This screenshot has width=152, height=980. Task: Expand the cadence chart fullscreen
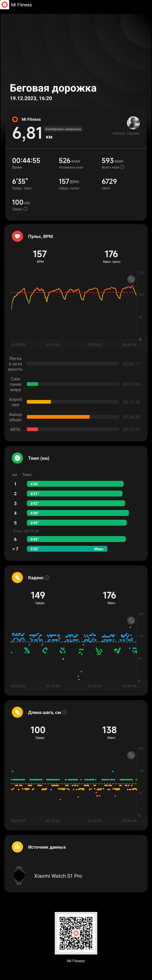pyautogui.click(x=131, y=621)
